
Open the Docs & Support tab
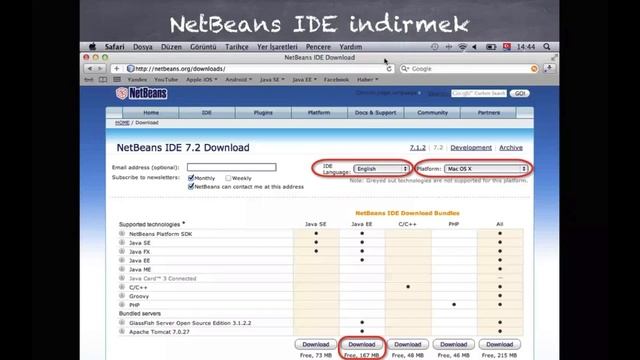tap(376, 113)
